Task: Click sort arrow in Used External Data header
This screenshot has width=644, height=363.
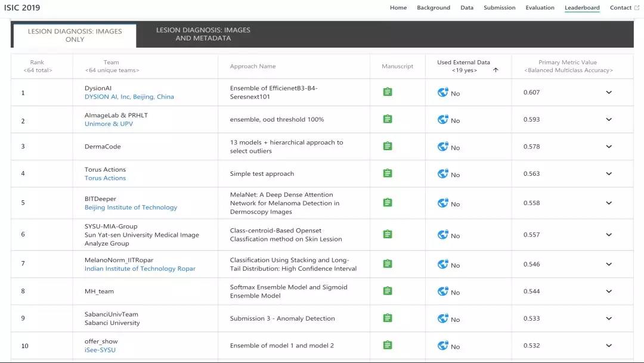Action: (x=496, y=70)
